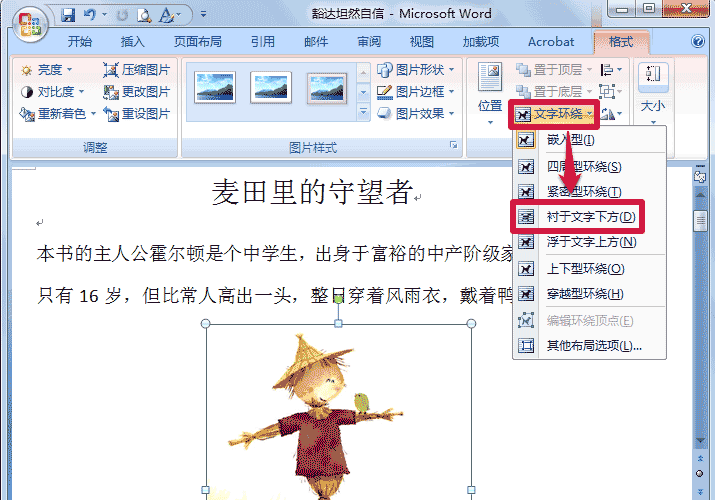The width and height of the screenshot is (715, 500).
Task: Apply the first picture style thumbnail
Action: 215,88
